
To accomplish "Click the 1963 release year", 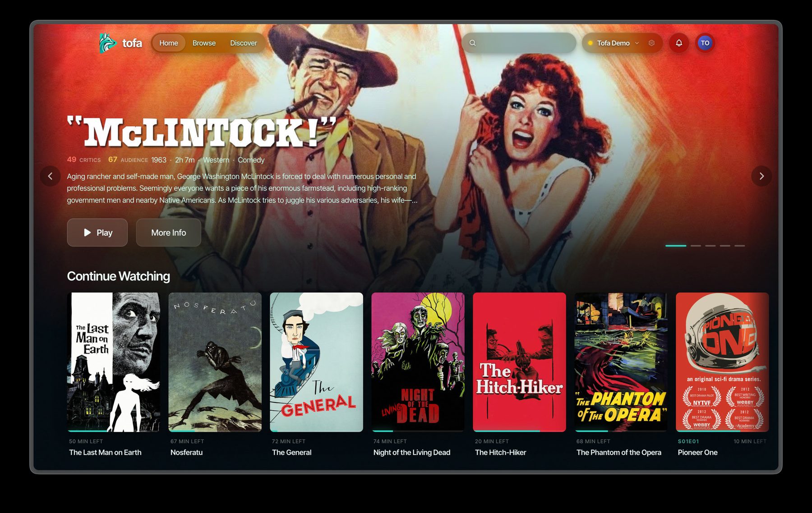I will [x=159, y=160].
